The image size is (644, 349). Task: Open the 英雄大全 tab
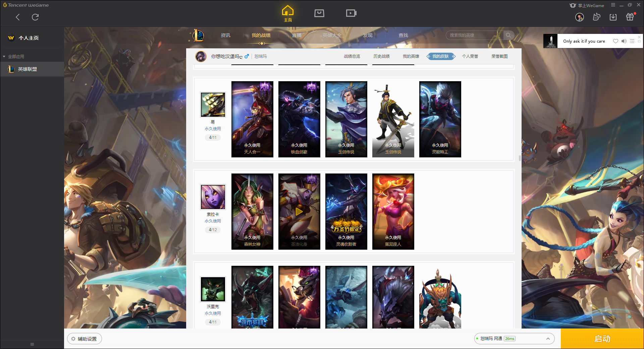pyautogui.click(x=332, y=35)
